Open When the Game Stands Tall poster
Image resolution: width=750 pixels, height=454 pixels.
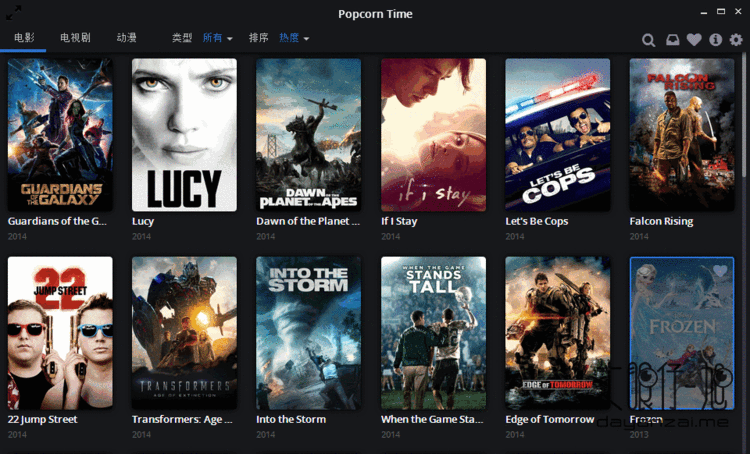(x=433, y=333)
